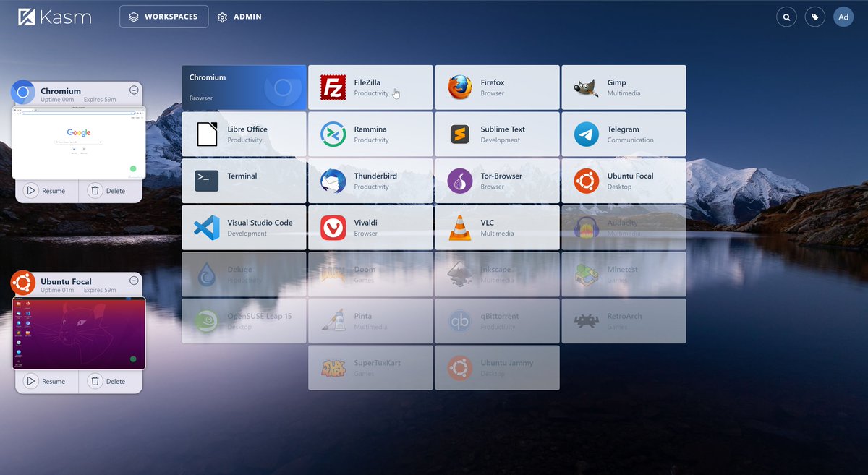Launch Sublime Text via its icon
The image size is (868, 475).
click(460, 134)
